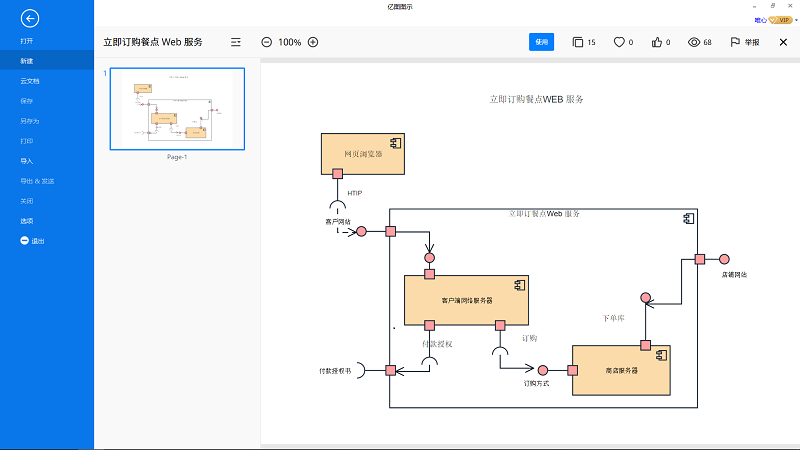Click the 100% zoom level value
The image size is (800, 450).
[289, 42]
